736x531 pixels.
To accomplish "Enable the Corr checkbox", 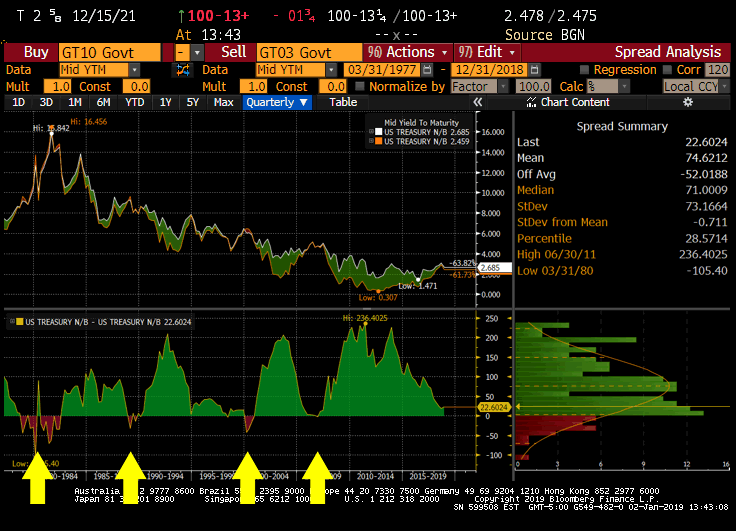I will click(667, 70).
